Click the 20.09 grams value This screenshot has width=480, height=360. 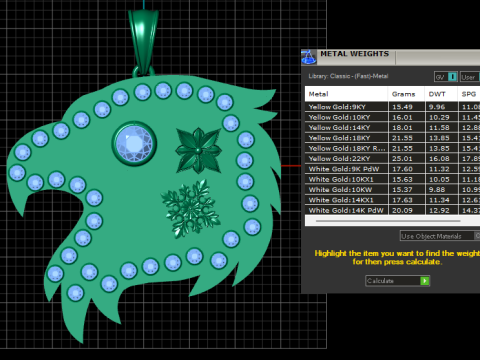click(402, 210)
